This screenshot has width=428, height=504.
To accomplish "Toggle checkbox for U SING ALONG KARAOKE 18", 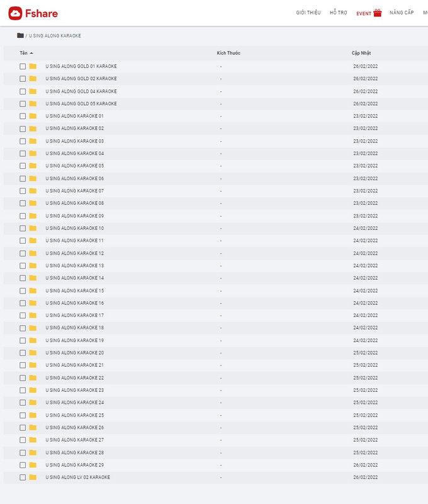I will pyautogui.click(x=23, y=328).
